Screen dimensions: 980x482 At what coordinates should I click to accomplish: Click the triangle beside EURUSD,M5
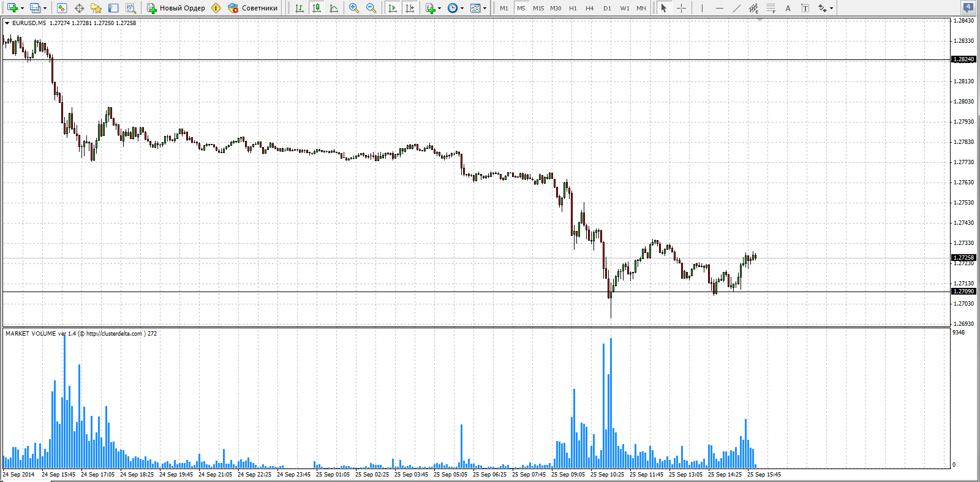point(7,23)
